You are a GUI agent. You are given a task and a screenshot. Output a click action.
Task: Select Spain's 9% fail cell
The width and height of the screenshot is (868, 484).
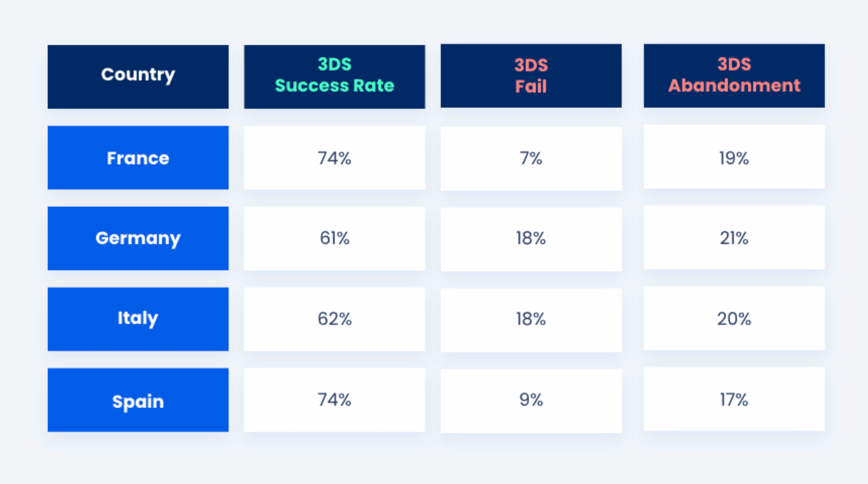tap(531, 400)
